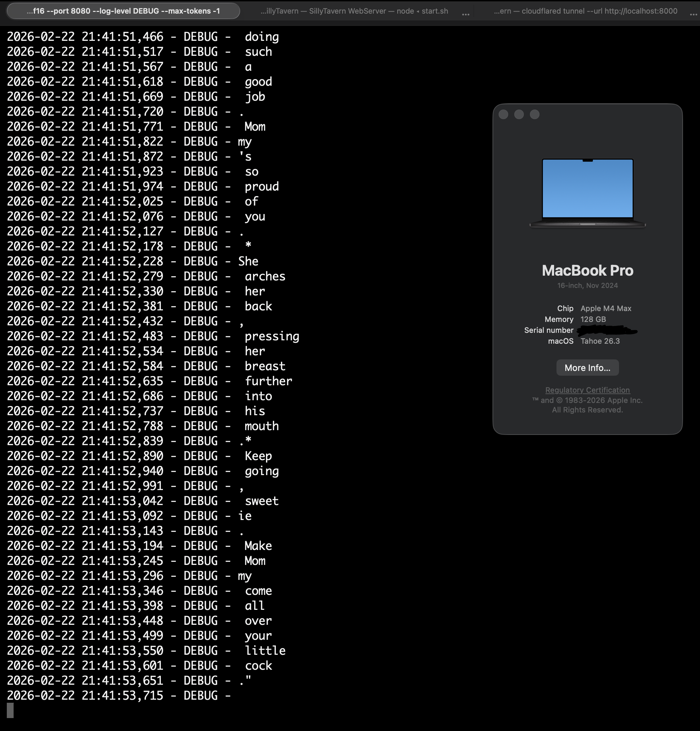This screenshot has width=700, height=731.
Task: Select the '128 GB' memory value
Action: pyautogui.click(x=593, y=319)
